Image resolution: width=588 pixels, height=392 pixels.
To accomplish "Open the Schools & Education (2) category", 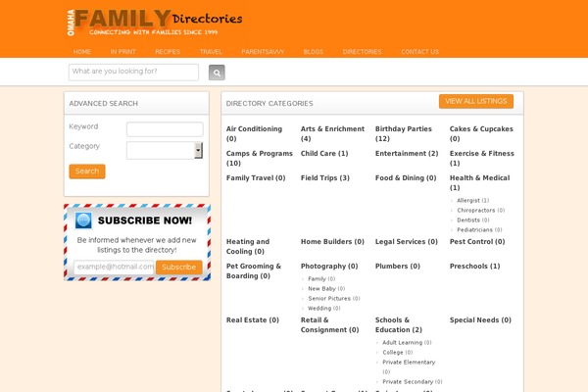I will (x=398, y=324).
